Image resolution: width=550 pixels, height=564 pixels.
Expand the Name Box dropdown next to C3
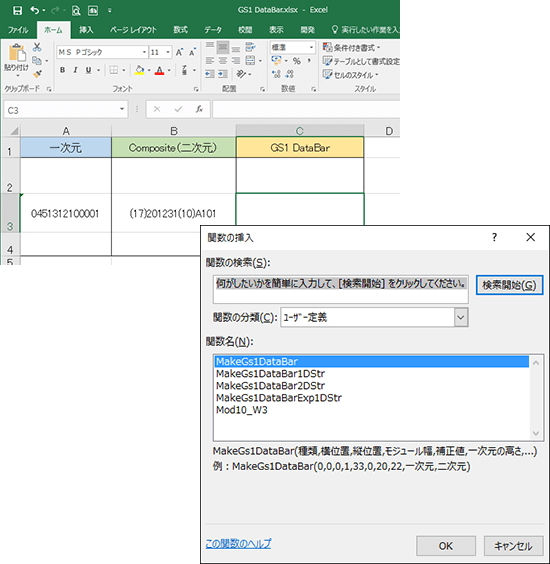(x=122, y=109)
